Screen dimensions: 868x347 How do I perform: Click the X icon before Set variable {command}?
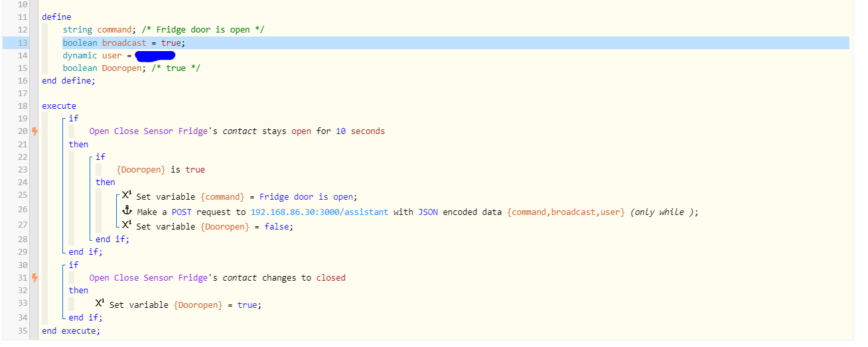pos(128,196)
